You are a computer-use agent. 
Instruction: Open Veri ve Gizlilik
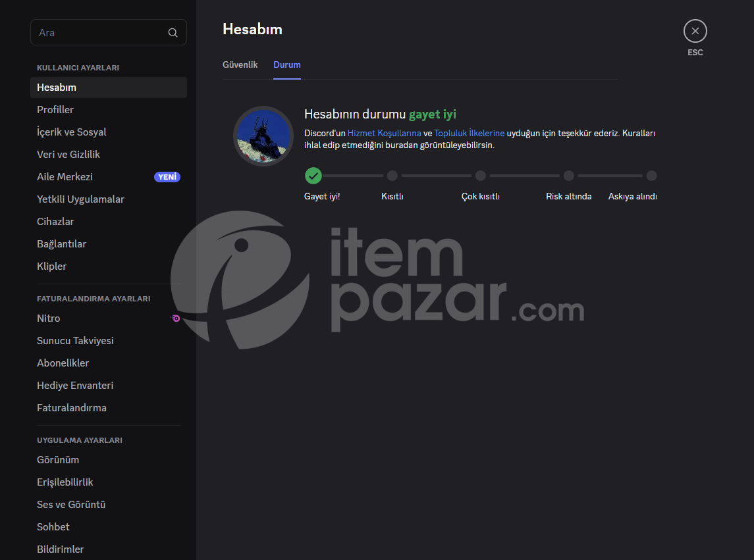click(108, 154)
